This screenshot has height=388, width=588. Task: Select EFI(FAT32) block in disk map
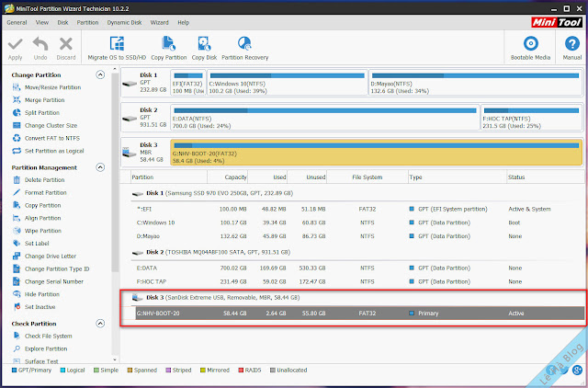[188, 83]
